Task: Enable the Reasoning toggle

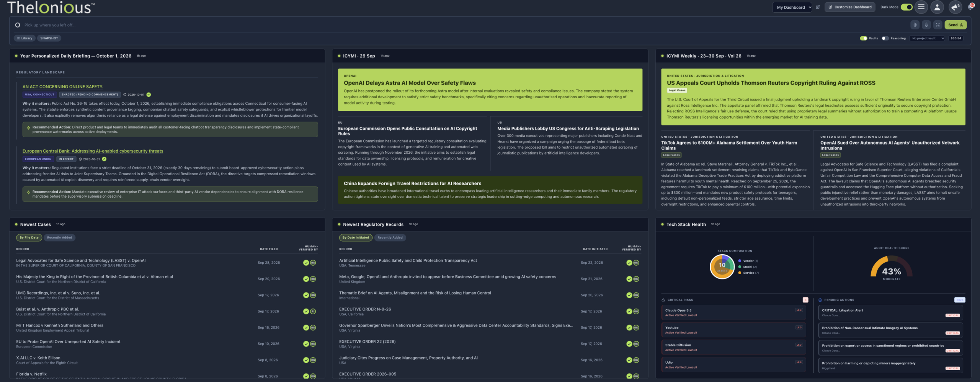Action: 885,38
